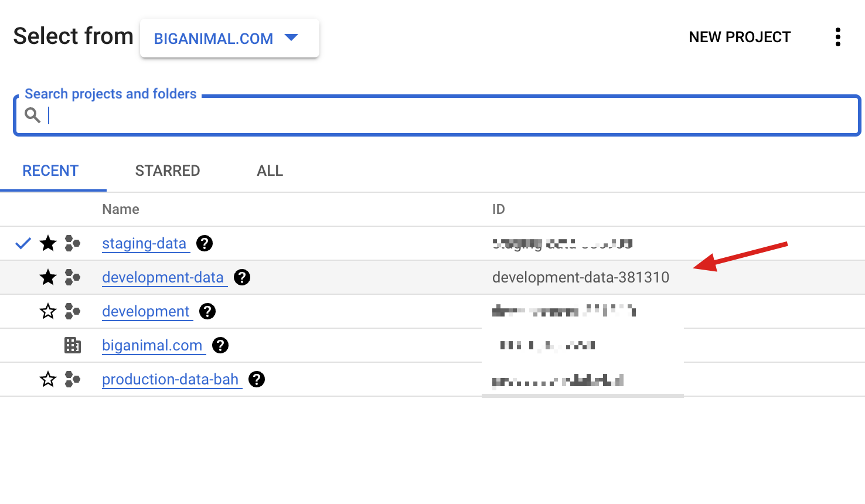The image size is (865, 504).
Task: Click the search magnifier icon
Action: click(x=33, y=115)
